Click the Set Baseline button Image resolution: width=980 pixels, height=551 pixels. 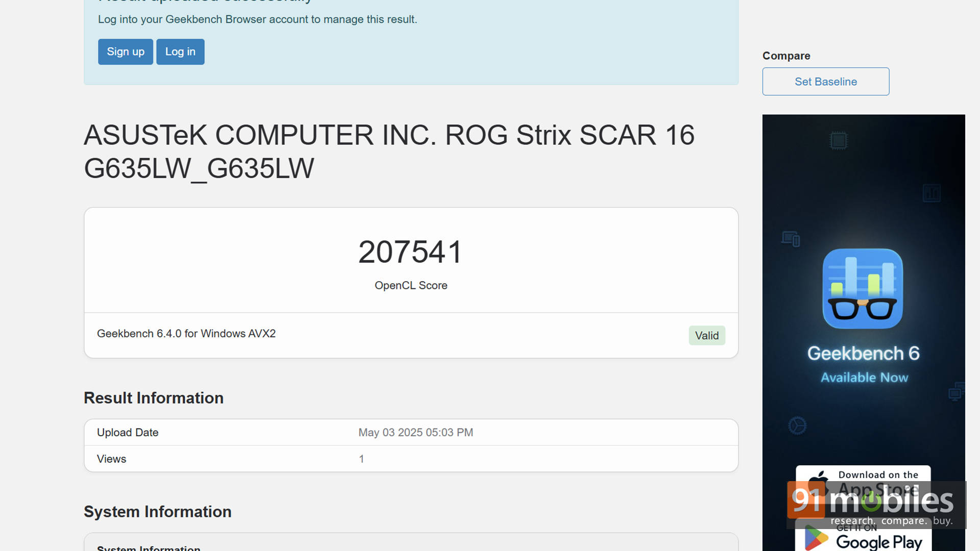point(826,82)
